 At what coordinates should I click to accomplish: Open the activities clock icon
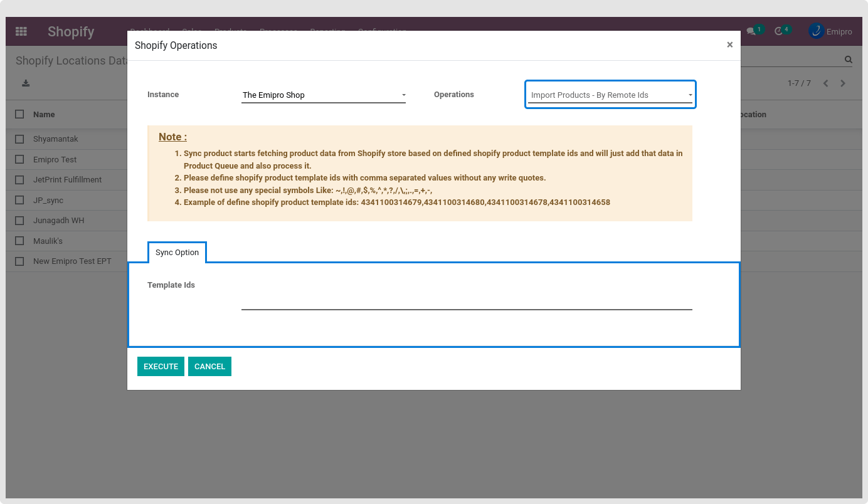click(x=779, y=31)
